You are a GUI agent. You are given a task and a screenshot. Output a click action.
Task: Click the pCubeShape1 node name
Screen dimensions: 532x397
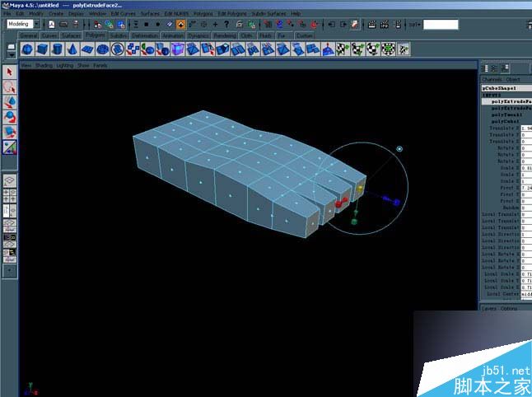499,88
